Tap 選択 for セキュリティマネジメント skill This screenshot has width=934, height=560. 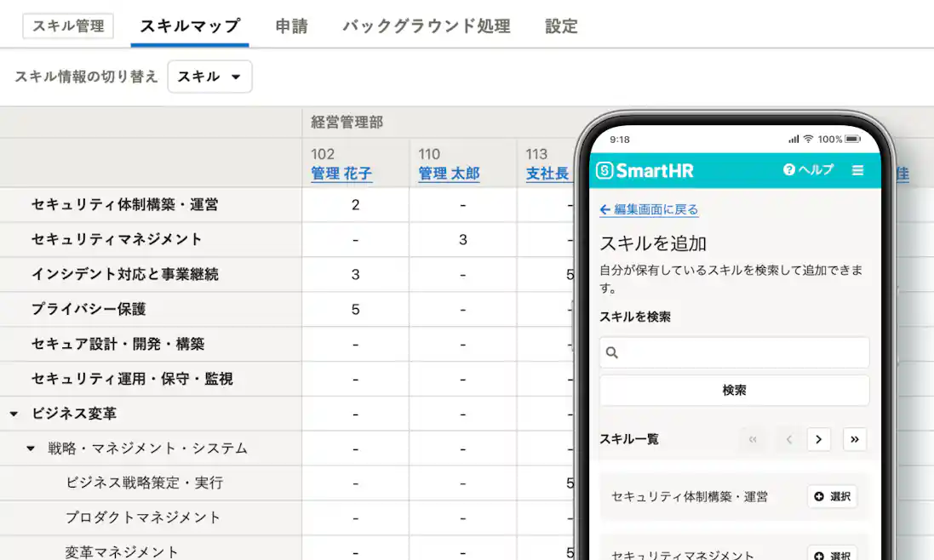pos(832,553)
